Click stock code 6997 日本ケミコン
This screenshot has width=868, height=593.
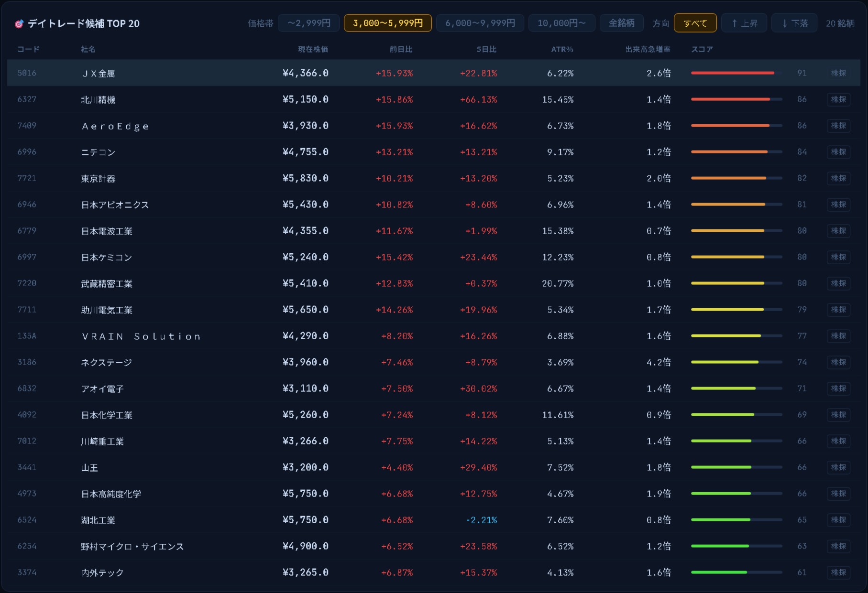point(27,257)
